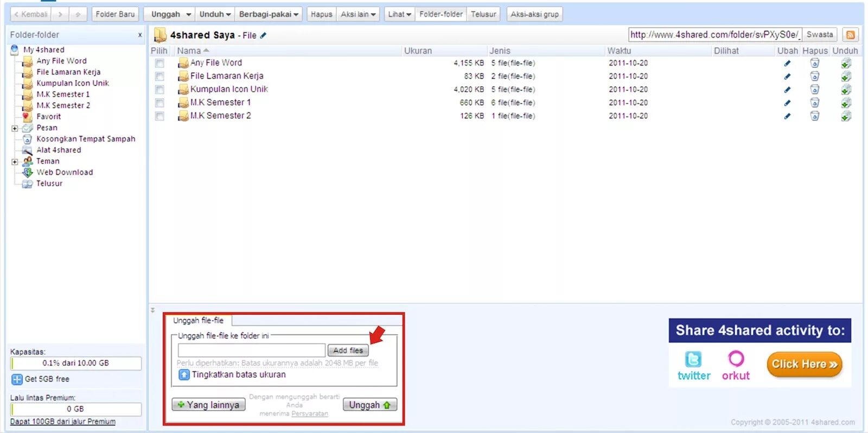Delete Kumpulan Icon Unik using its trash icon
The width and height of the screenshot is (868, 433).
pyautogui.click(x=815, y=90)
